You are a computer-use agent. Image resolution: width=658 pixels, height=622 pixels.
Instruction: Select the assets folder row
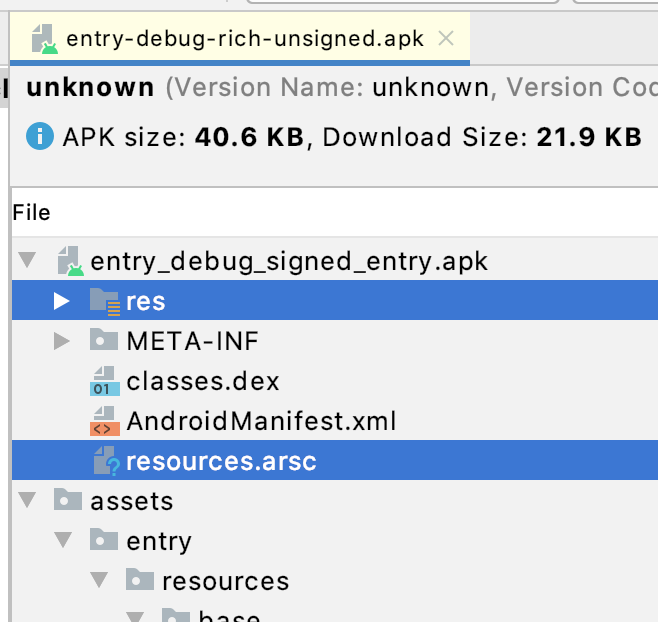point(335,501)
